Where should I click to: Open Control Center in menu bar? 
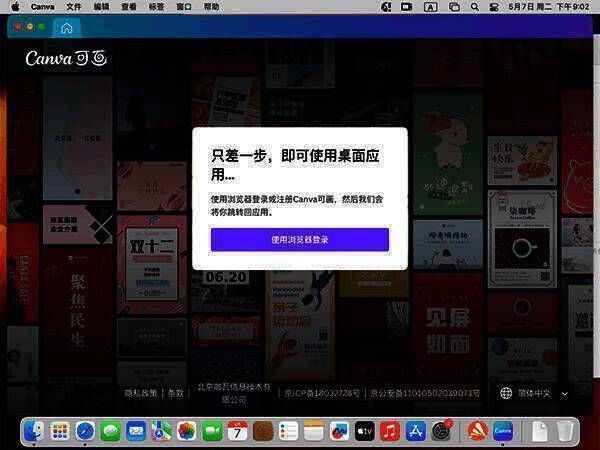(494, 7)
